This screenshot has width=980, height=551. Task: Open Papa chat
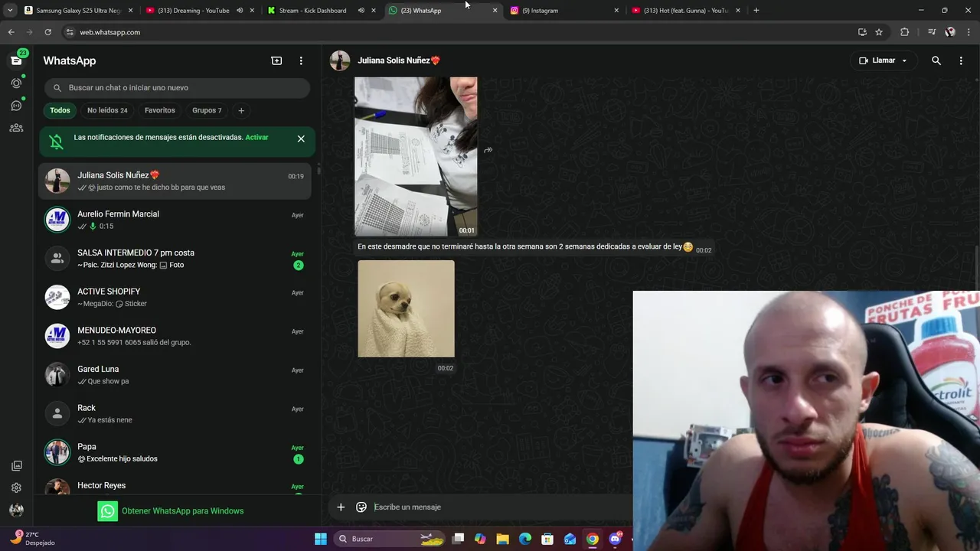click(175, 452)
